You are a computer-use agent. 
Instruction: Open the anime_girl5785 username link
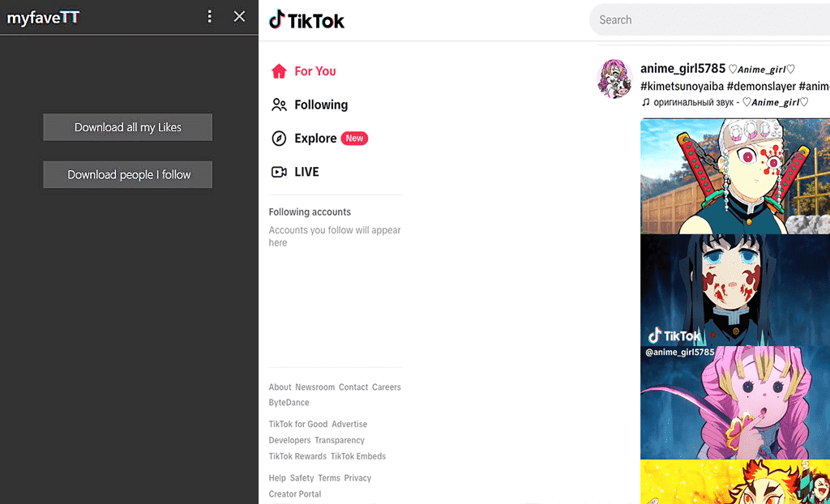[682, 69]
